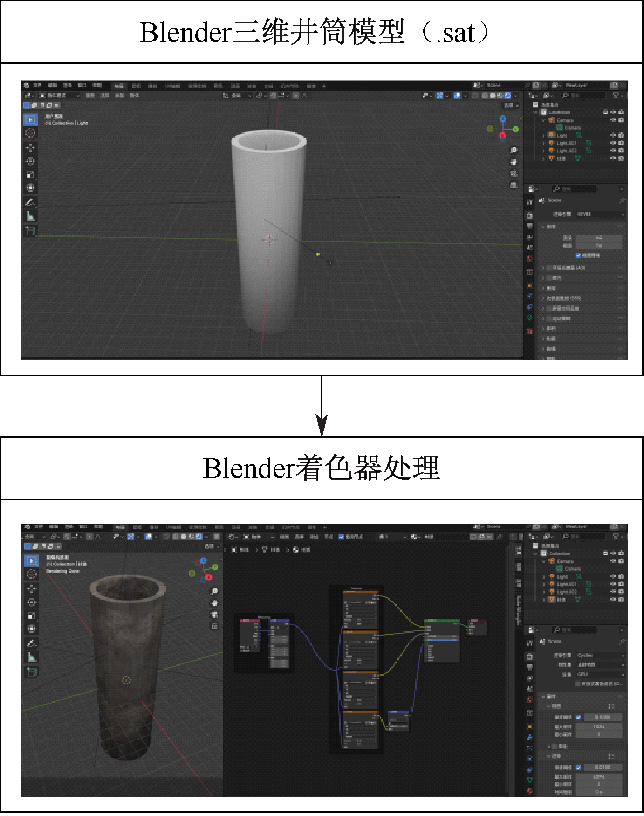
Task: Hide the Light object in upper outliner
Action: click(613, 135)
